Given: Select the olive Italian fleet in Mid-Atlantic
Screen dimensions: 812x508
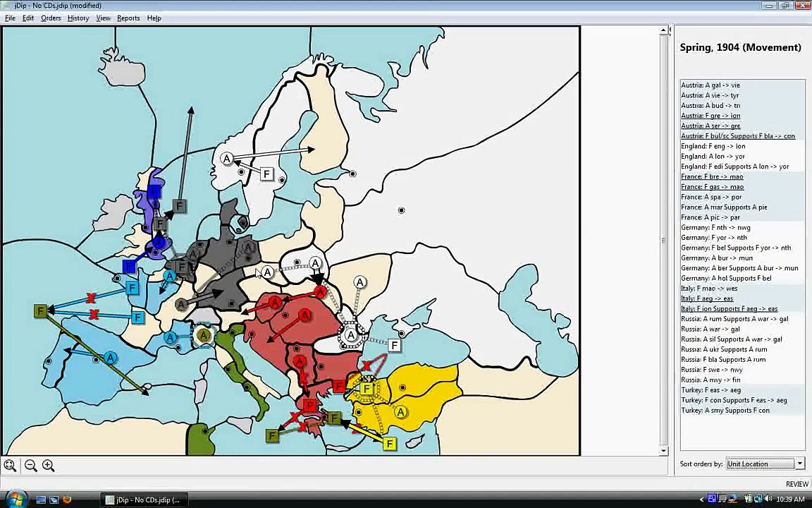Looking at the screenshot, I should [40, 311].
